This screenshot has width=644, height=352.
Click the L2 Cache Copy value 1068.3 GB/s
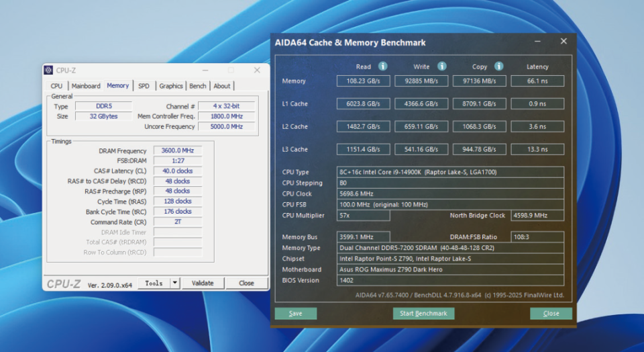(479, 126)
